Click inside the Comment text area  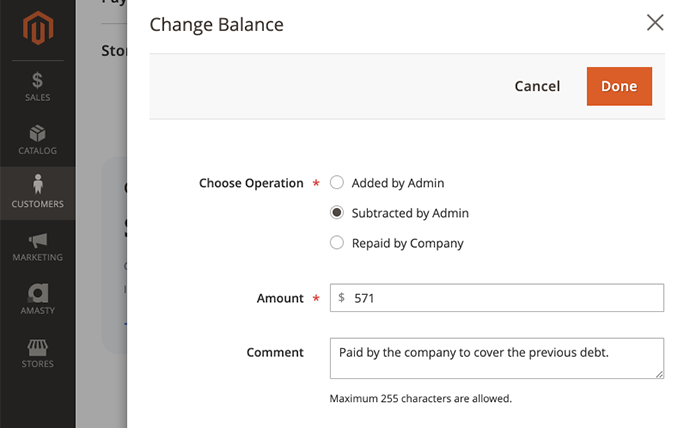[497, 358]
